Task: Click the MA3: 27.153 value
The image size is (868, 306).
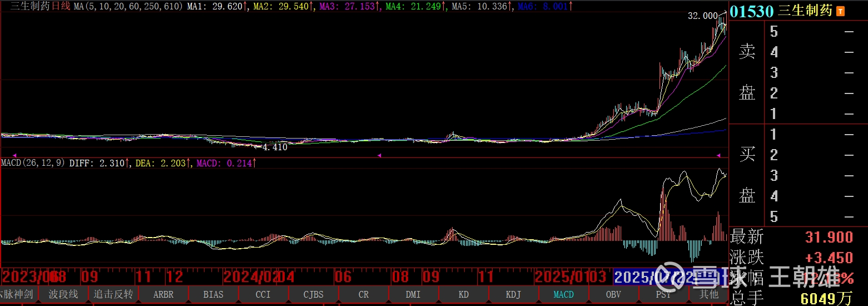Action: tap(349, 7)
